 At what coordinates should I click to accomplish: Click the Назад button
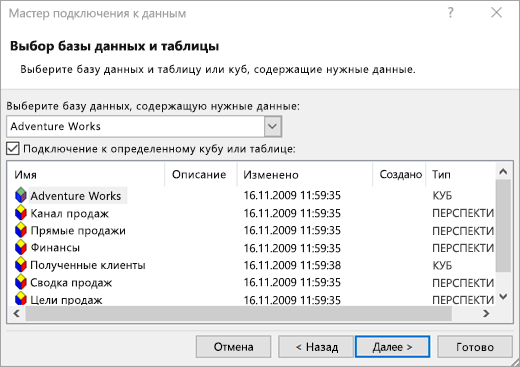(316, 347)
